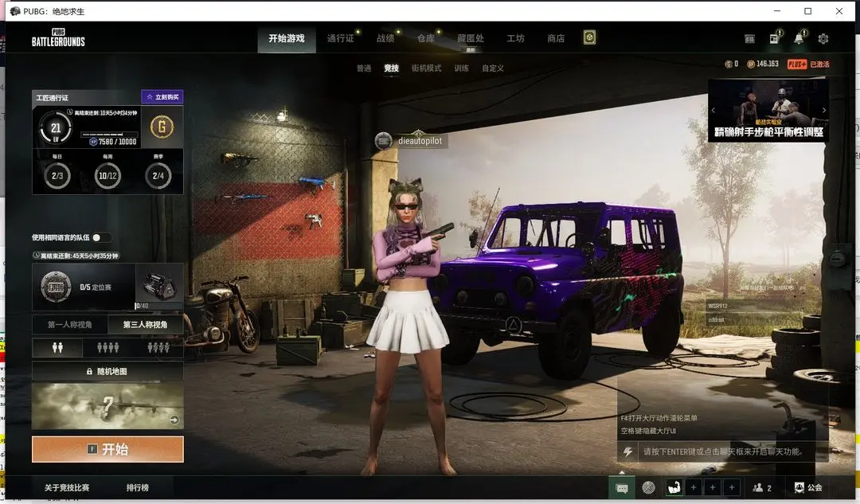
Task: Select the two-player duo team size
Action: click(x=57, y=348)
